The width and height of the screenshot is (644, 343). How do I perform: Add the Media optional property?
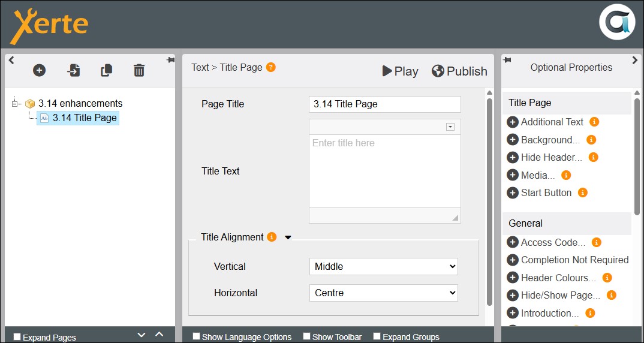click(513, 175)
